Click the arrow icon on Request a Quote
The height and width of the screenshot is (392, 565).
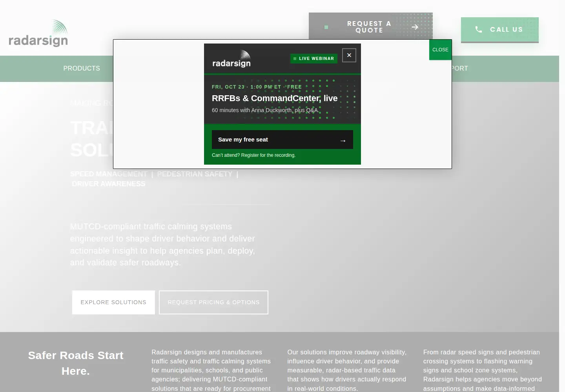(x=415, y=27)
